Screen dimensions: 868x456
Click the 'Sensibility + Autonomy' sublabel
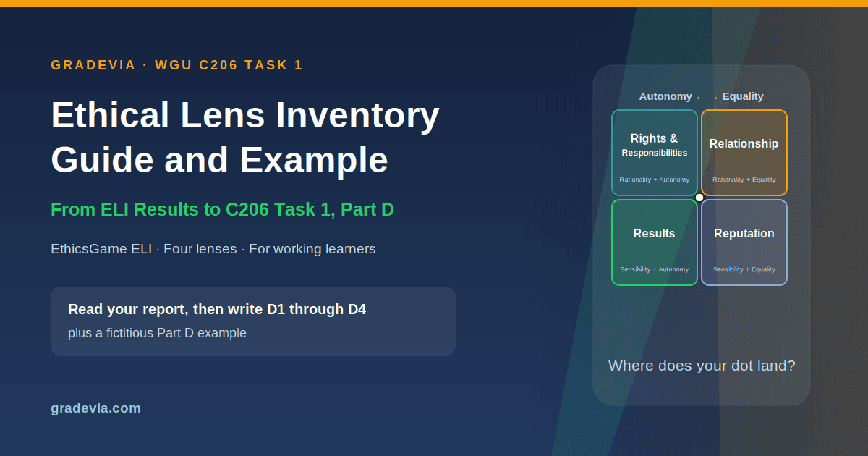pos(655,269)
